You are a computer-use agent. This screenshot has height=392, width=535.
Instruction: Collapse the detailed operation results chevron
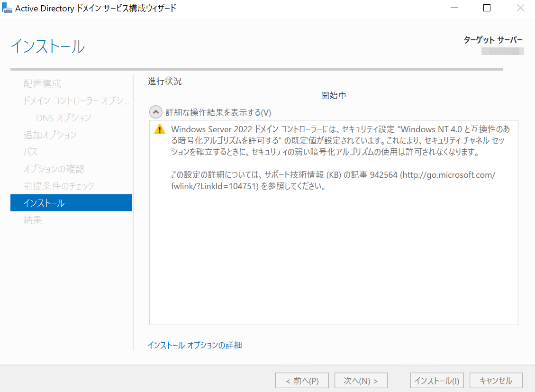[155, 112]
